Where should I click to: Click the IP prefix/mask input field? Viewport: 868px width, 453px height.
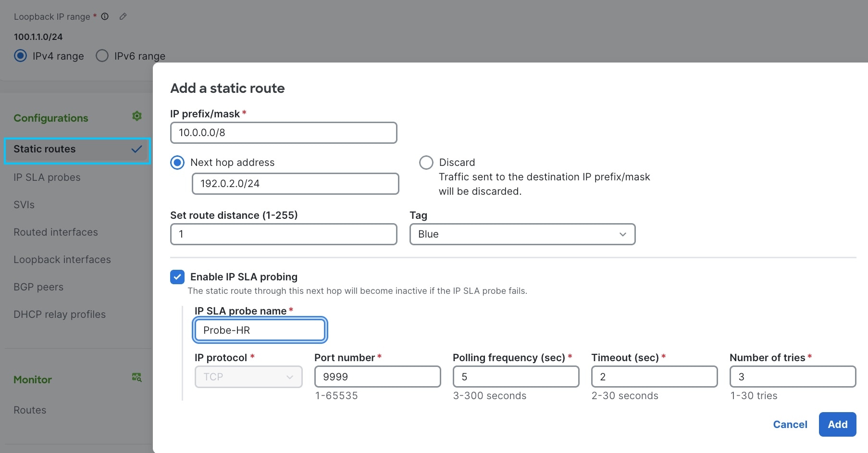[283, 133]
